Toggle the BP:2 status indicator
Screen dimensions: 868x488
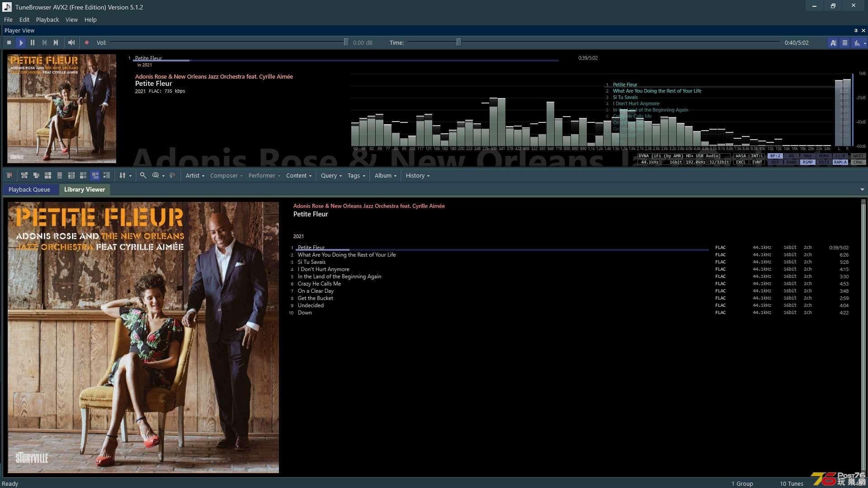point(775,156)
